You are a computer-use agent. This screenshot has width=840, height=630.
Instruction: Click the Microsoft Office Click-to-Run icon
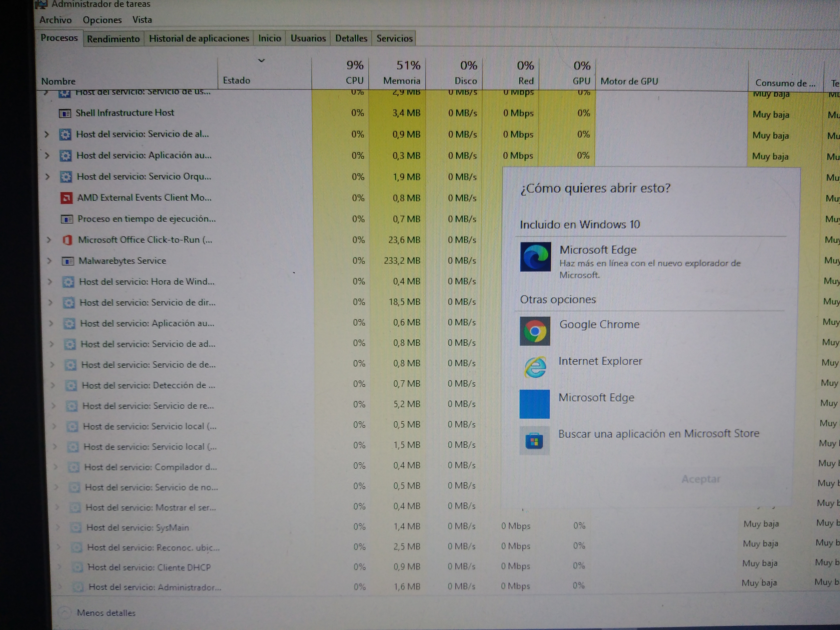point(67,240)
